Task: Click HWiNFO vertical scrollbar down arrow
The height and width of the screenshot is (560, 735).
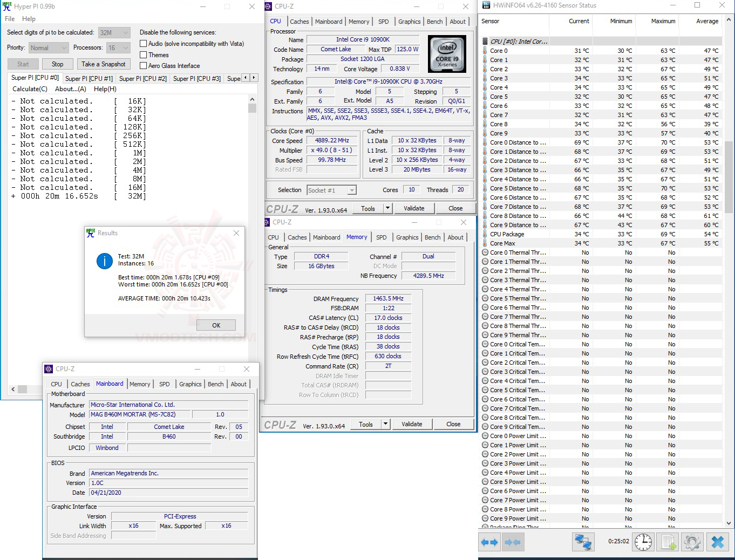Action: pyautogui.click(x=730, y=523)
